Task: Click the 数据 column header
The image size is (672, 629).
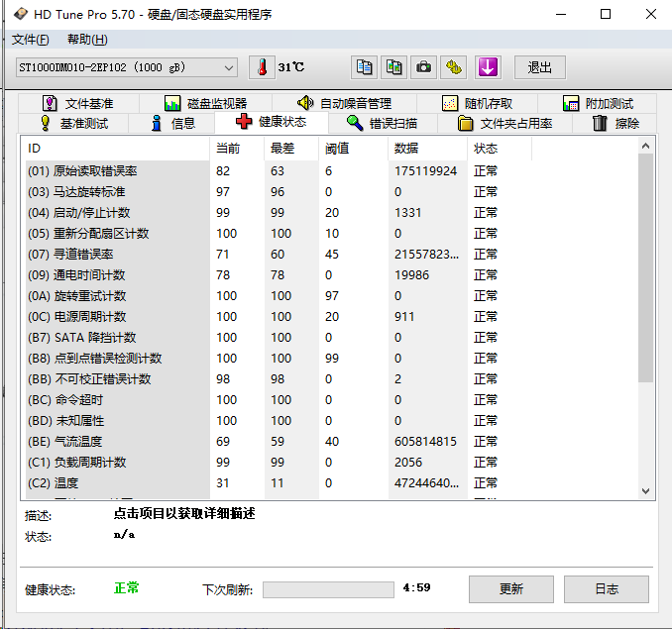Action: (427, 149)
